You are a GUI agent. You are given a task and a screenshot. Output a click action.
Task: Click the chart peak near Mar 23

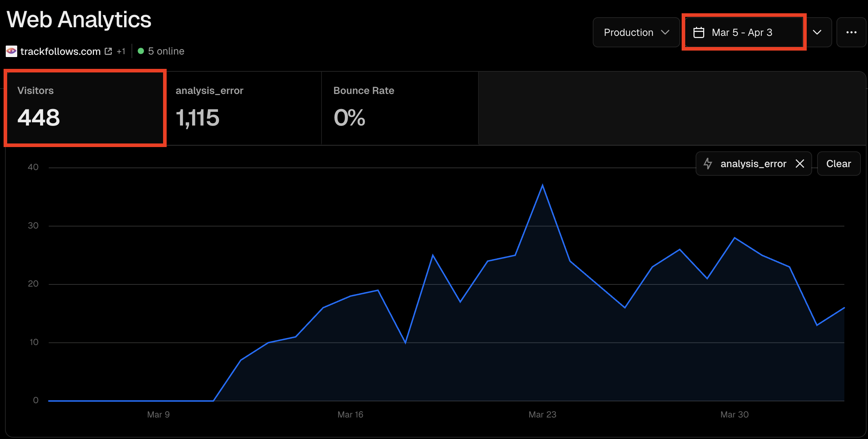point(543,186)
